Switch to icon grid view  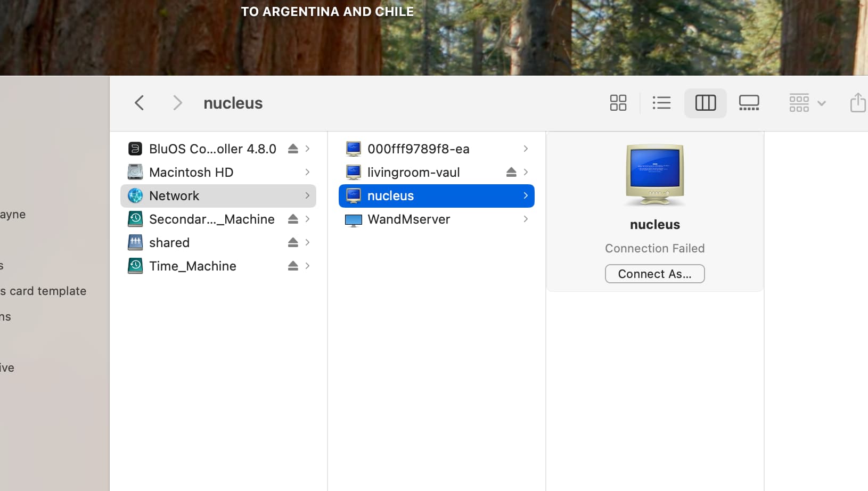tap(618, 103)
